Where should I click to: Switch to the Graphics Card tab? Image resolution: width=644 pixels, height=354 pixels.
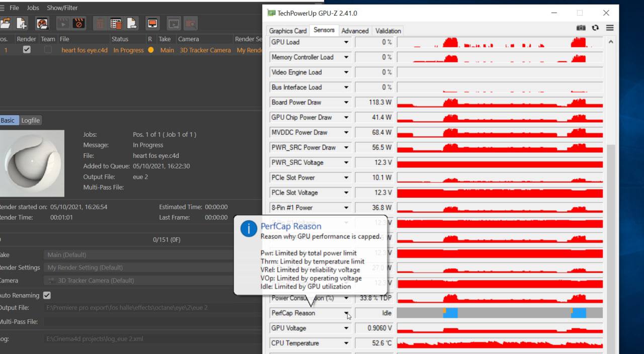click(x=288, y=31)
